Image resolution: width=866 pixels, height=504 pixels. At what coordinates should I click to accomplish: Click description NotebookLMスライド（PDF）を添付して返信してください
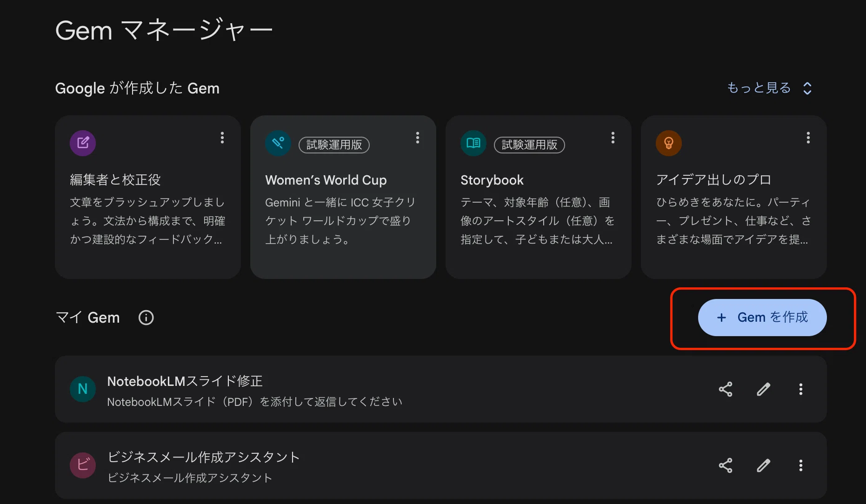pyautogui.click(x=255, y=402)
